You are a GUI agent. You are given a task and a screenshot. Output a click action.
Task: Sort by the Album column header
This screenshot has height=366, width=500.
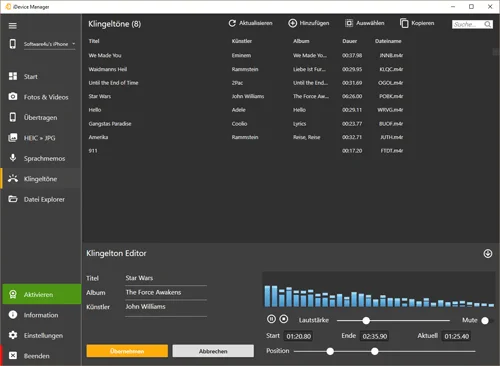pos(301,41)
